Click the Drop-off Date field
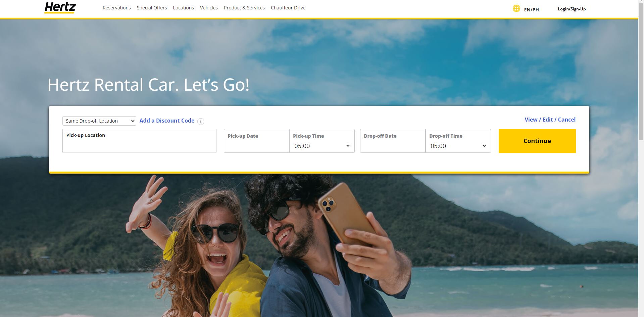This screenshot has height=317, width=644. click(393, 141)
